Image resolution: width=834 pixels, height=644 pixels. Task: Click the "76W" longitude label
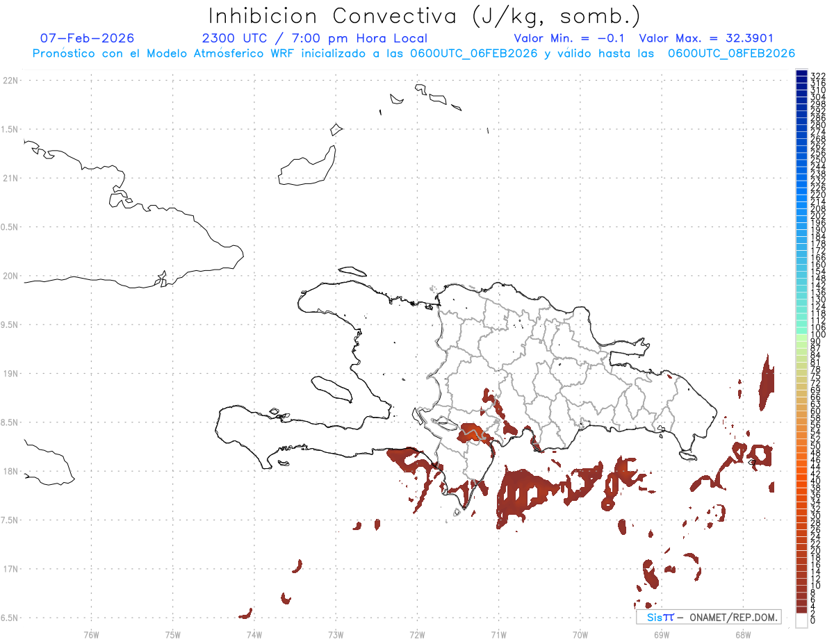coord(92,635)
